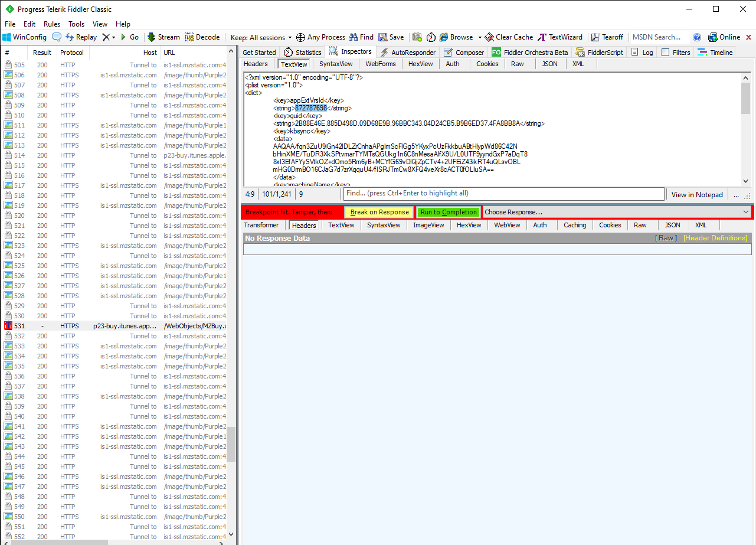Click Break on Response button
The width and height of the screenshot is (756, 545).
click(379, 212)
